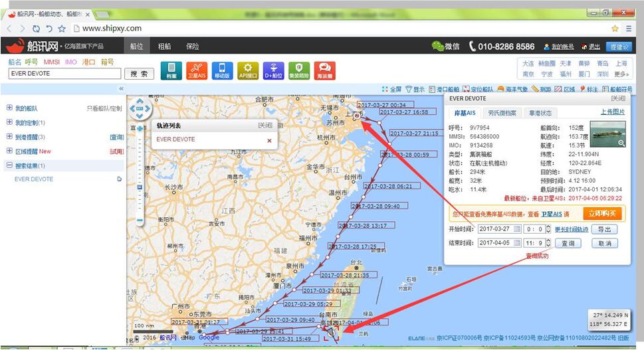644x350 pixels.
Task: Open the 卫星AIS satellite icon
Action: point(197,70)
